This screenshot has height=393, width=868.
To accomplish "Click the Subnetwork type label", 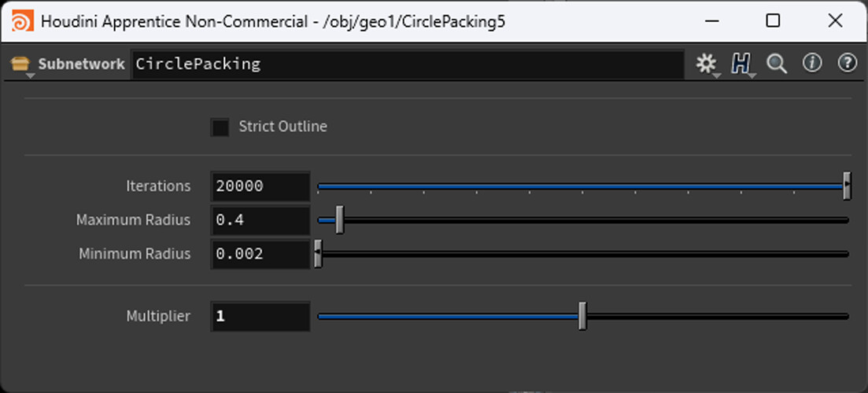I will click(x=81, y=64).
